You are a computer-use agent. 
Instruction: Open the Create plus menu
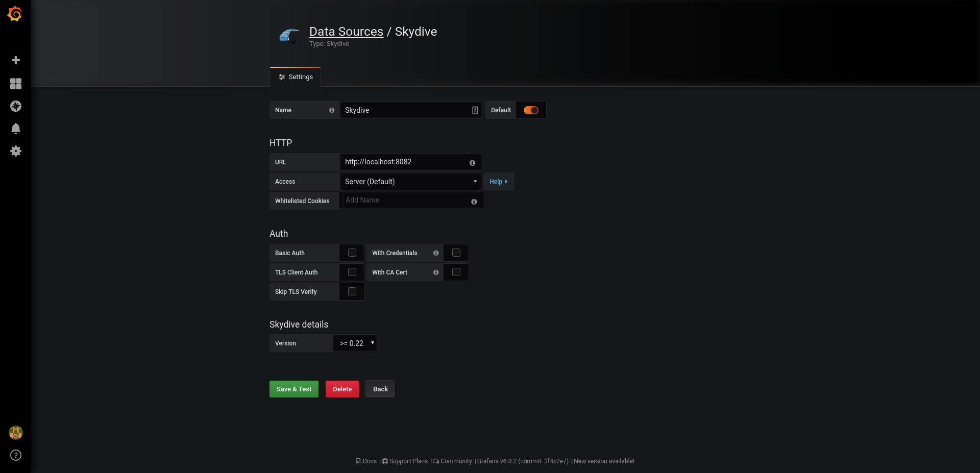[x=16, y=60]
